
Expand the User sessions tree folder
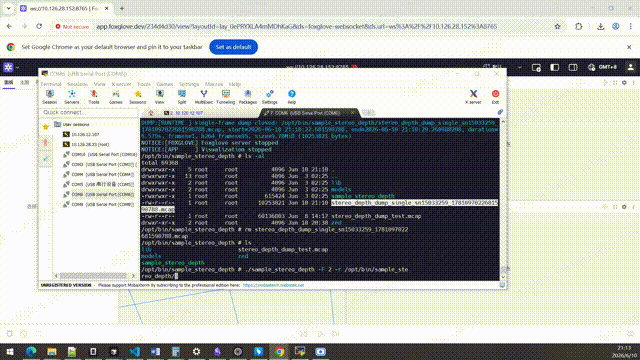pyautogui.click(x=71, y=124)
